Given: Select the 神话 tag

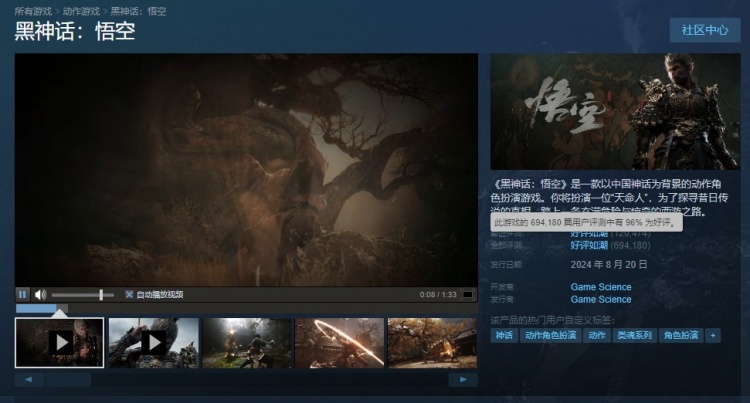Looking at the screenshot, I should click(x=504, y=335).
